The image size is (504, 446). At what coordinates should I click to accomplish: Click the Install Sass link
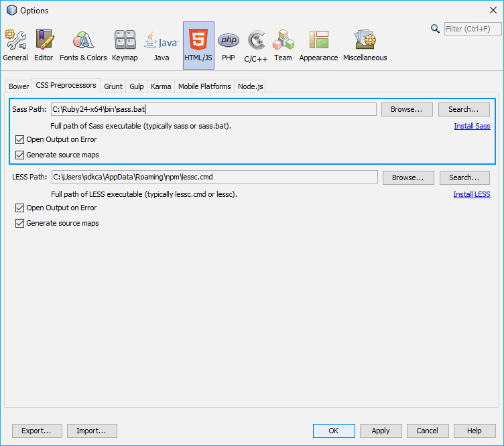coord(472,126)
